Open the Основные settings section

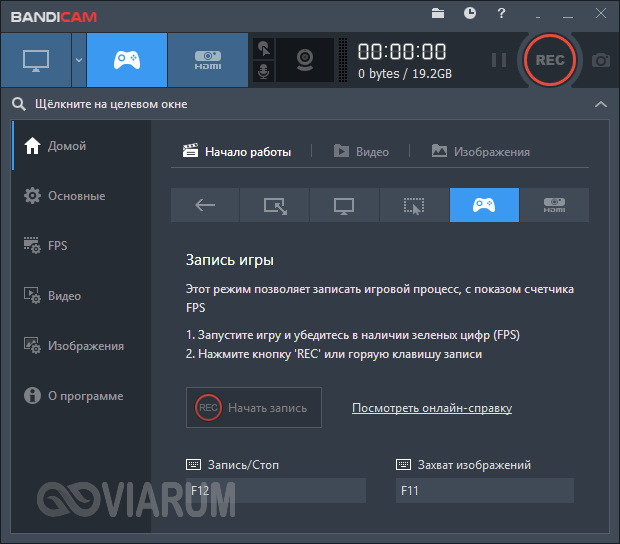[x=81, y=196]
